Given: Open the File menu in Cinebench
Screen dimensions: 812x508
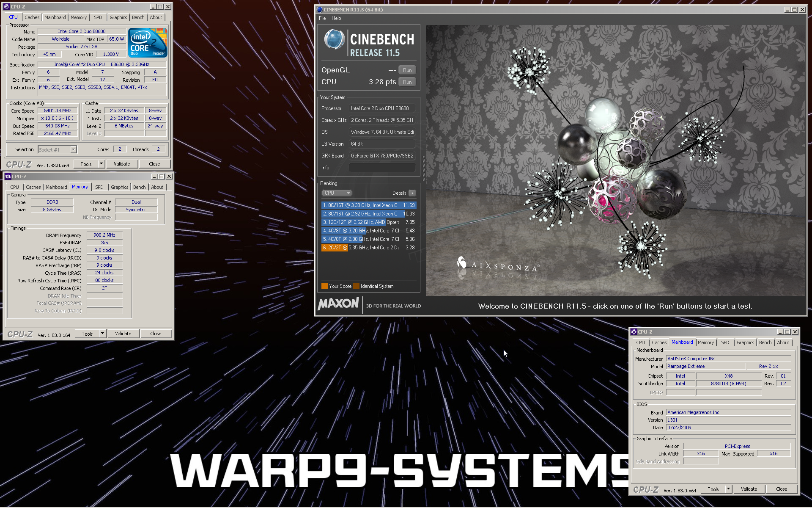Looking at the screenshot, I should tap(322, 18).
